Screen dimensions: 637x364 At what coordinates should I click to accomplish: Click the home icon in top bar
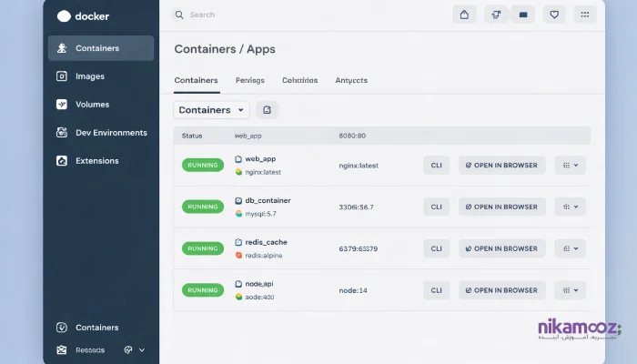tap(464, 15)
